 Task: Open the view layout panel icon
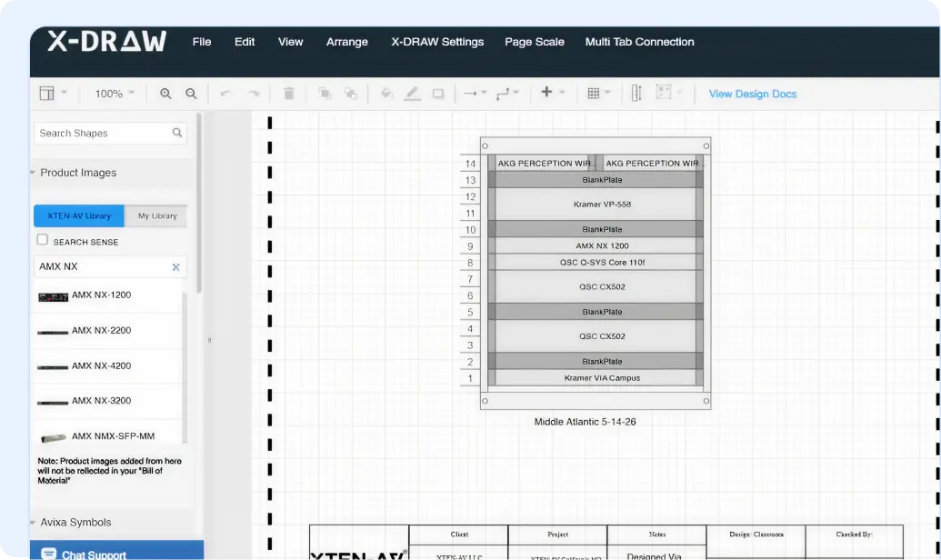click(46, 93)
